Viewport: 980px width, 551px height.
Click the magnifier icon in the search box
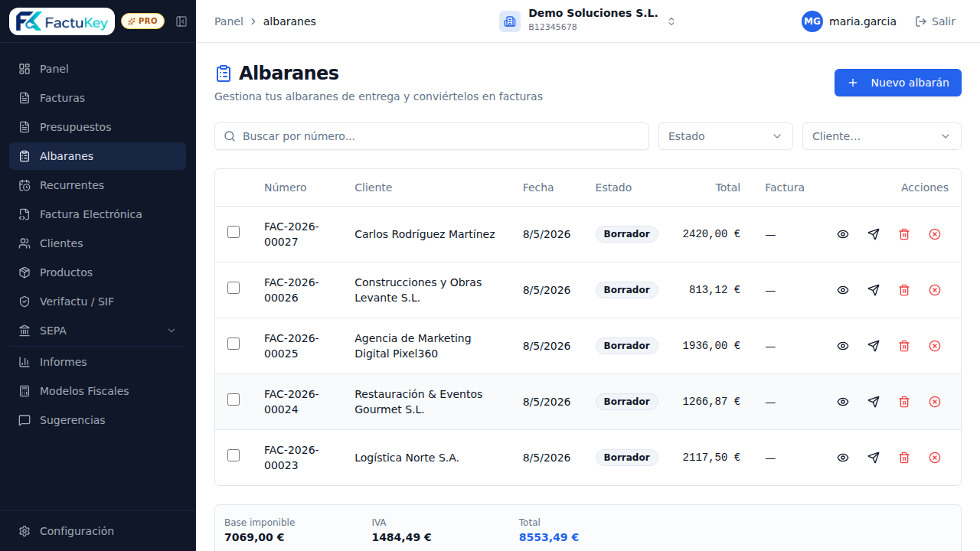230,136
